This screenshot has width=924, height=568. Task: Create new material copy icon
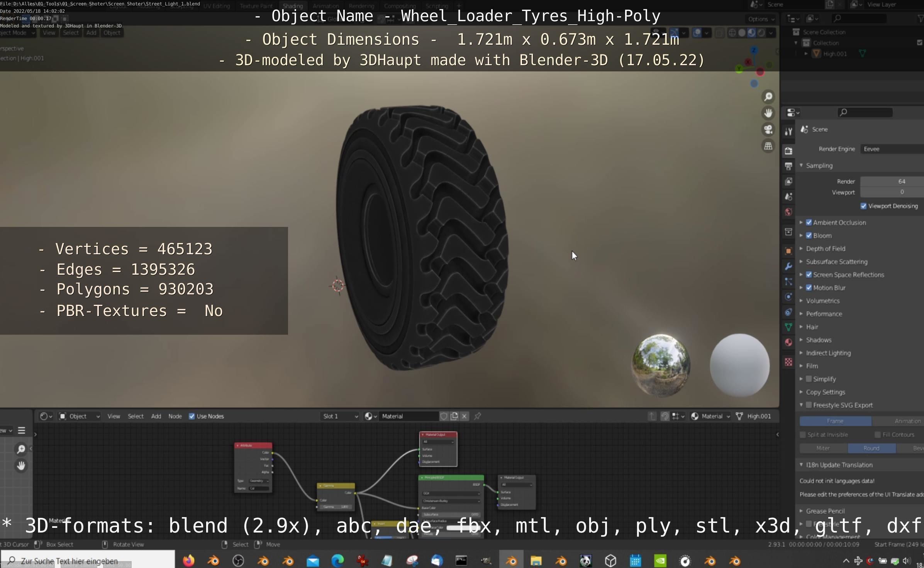454,416
